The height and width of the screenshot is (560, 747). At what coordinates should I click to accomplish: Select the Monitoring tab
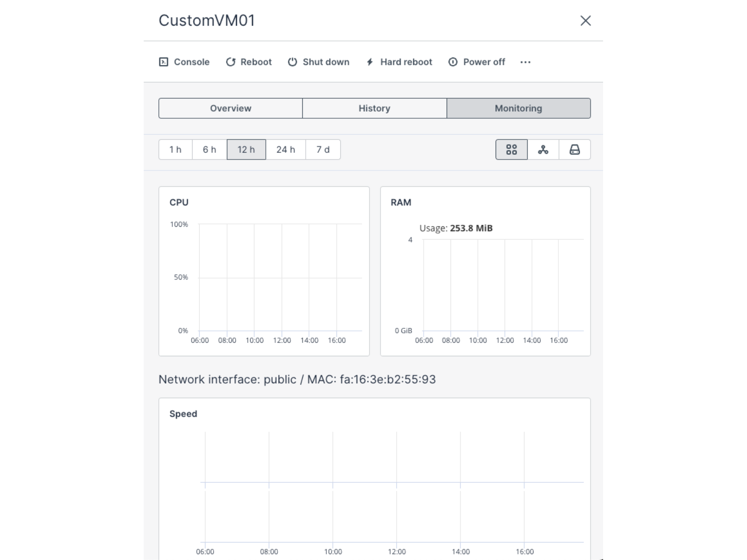[x=518, y=108]
